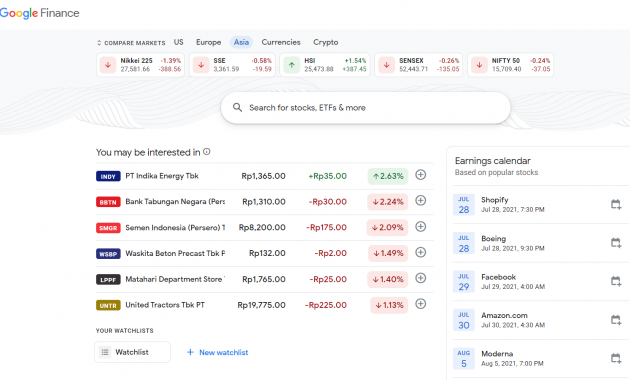Click the 1.13% loss badge
The image size is (630, 380).
click(389, 305)
